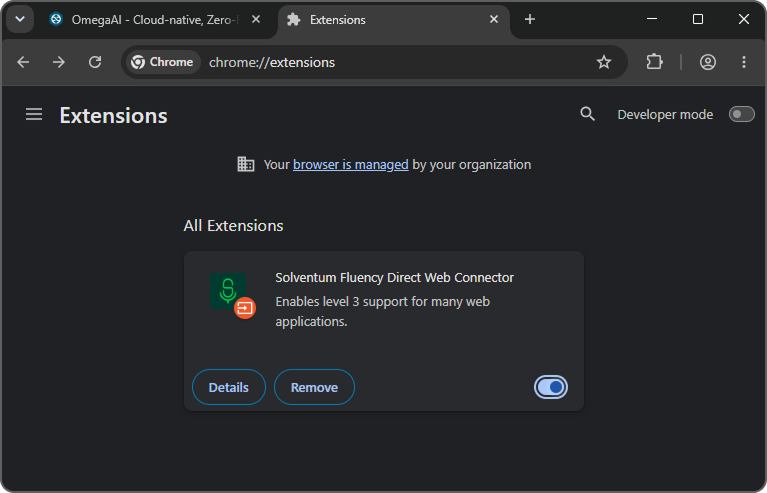This screenshot has height=493, width=767.
Task: Close the OmegaAI tab
Action: pyautogui.click(x=256, y=20)
